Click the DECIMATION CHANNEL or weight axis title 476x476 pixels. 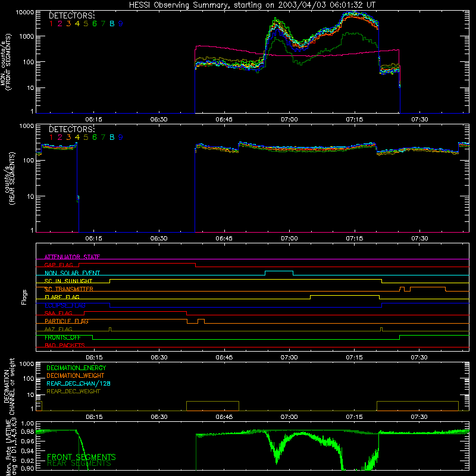click(9, 386)
